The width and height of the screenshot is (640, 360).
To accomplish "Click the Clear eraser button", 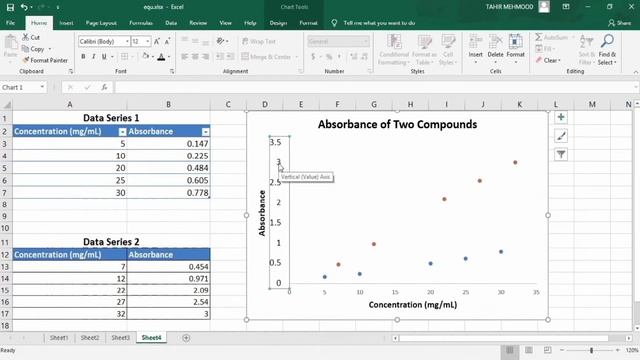I will pyautogui.click(x=548, y=60).
